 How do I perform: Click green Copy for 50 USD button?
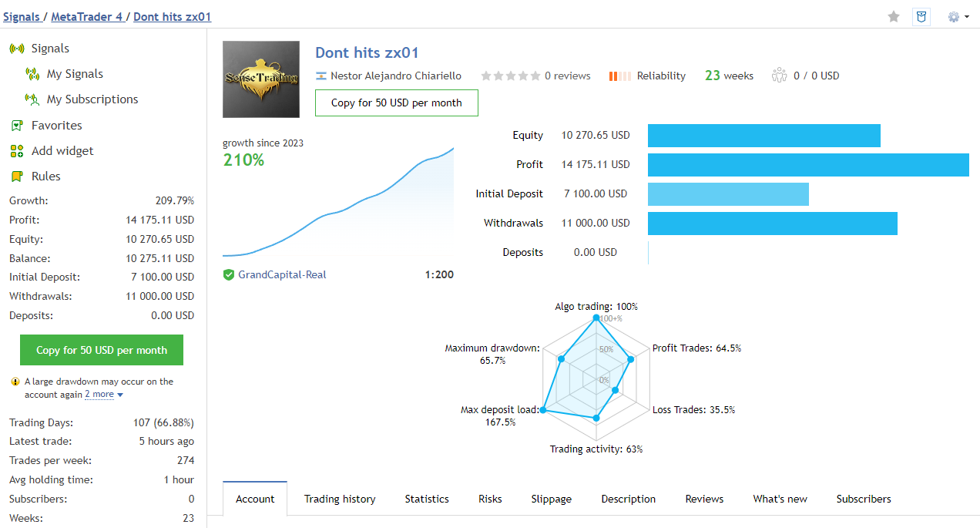tap(102, 350)
